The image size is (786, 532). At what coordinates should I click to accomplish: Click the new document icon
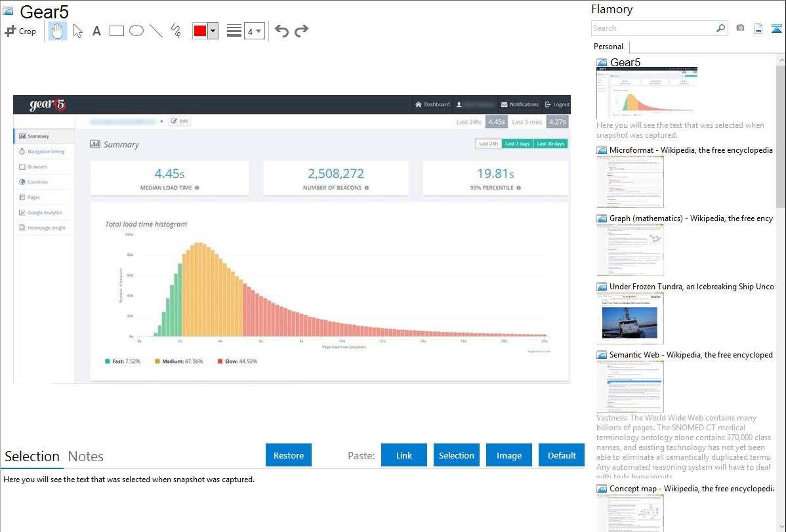[758, 28]
